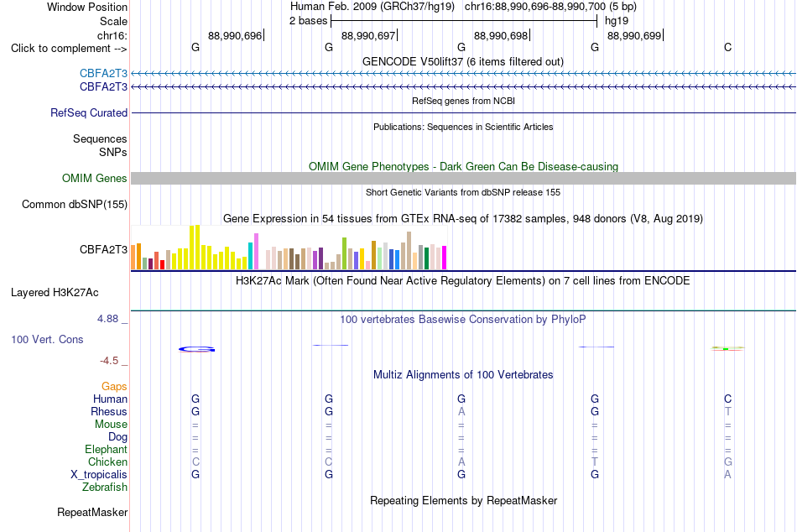Screen dimensions: 797x532
Task: Click the '2 bases' scale text
Action: (x=309, y=21)
